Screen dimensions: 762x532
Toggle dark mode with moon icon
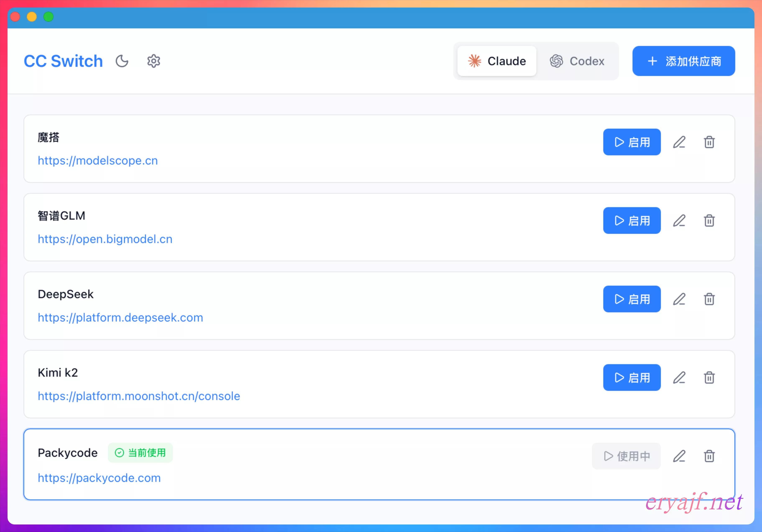(122, 61)
